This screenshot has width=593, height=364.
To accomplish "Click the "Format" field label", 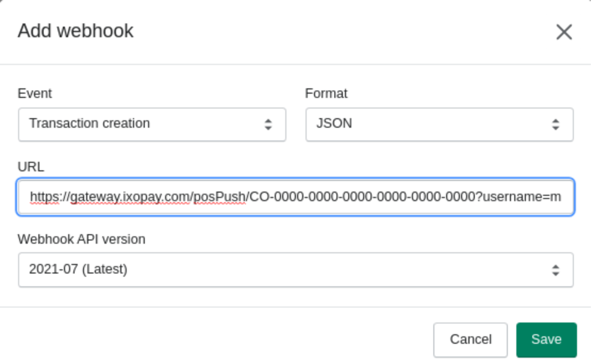I will click(x=326, y=94).
